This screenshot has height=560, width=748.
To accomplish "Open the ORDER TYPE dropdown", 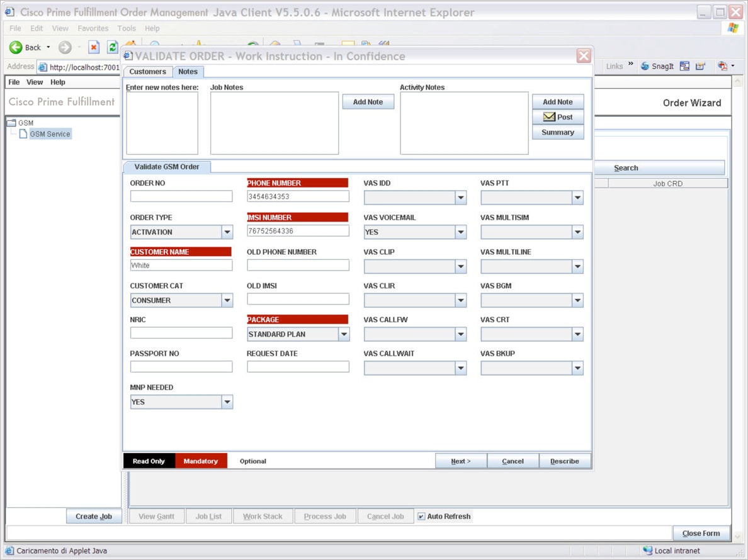I will pyautogui.click(x=227, y=232).
